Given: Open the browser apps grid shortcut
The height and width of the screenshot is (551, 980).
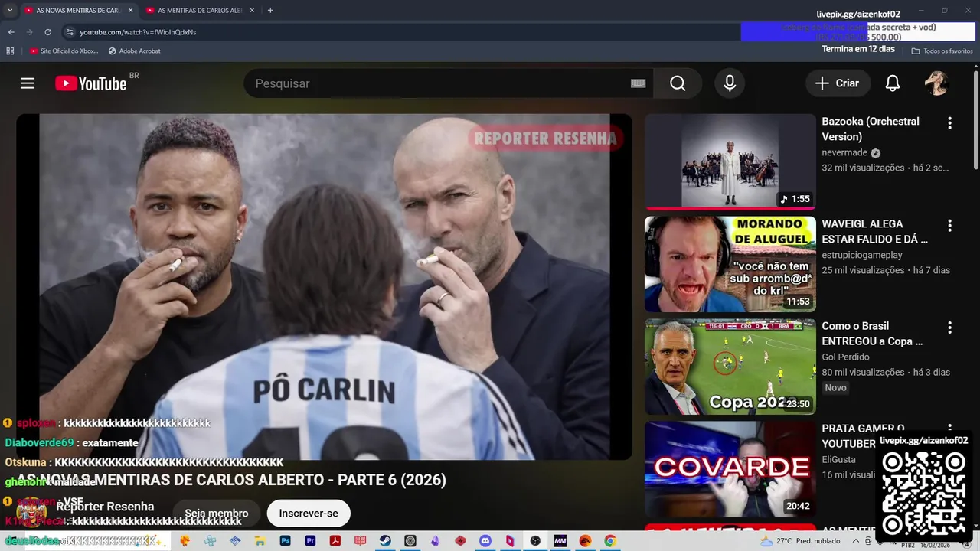Looking at the screenshot, I should [x=10, y=51].
